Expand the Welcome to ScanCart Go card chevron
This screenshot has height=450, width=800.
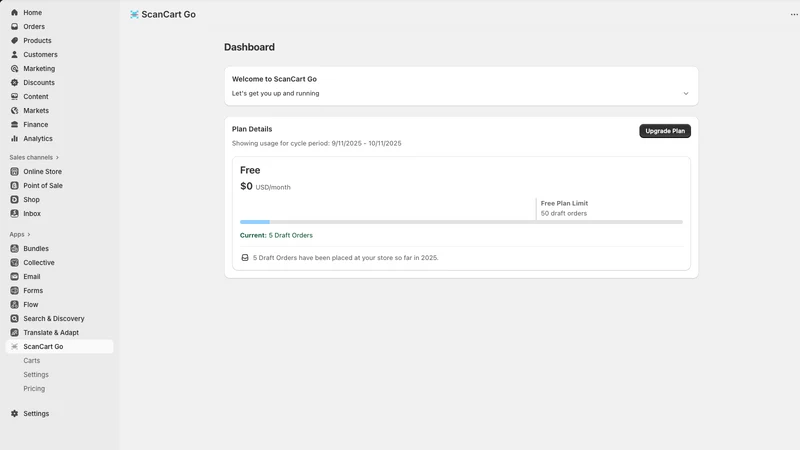(686, 93)
